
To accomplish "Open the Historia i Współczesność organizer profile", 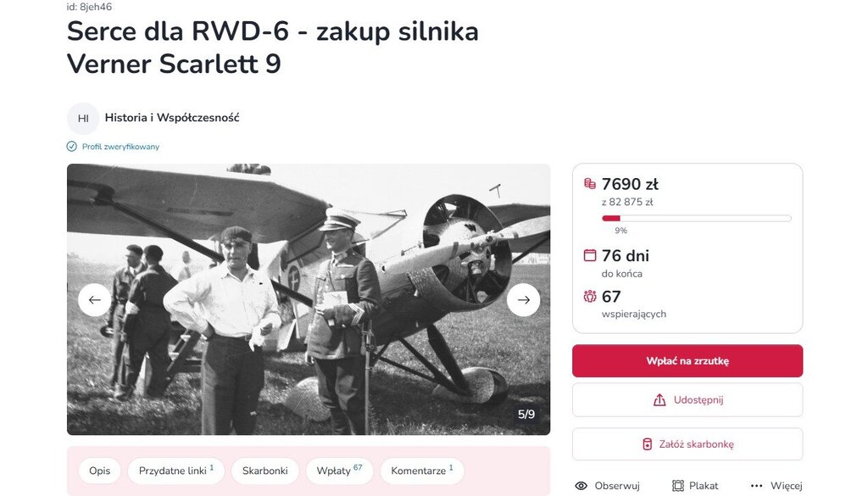I will tap(172, 117).
